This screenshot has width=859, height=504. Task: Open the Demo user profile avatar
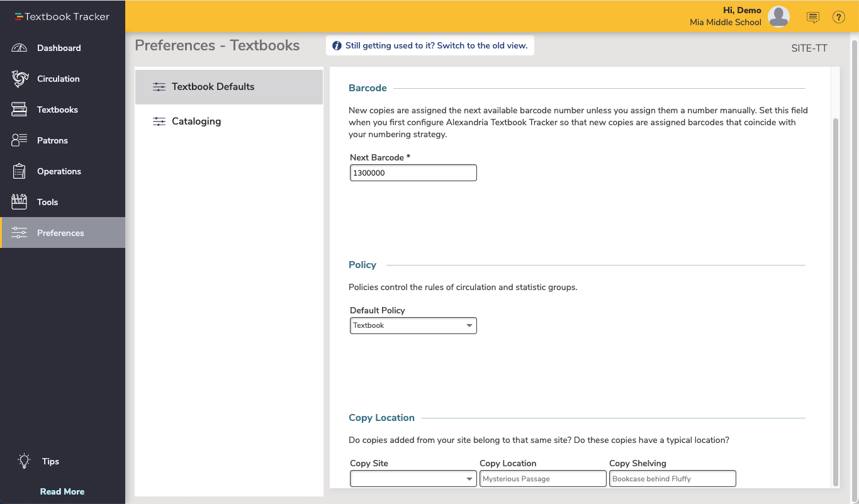coord(778,18)
